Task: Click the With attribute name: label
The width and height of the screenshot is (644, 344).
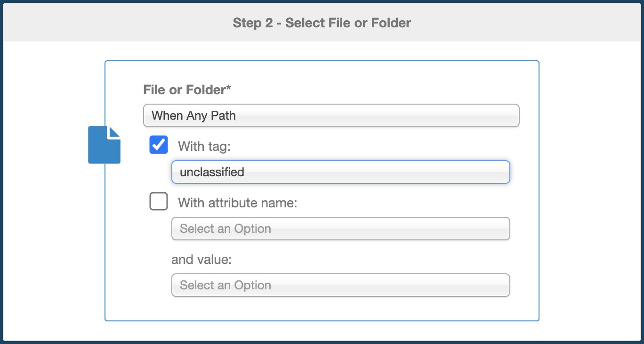Action: click(238, 203)
